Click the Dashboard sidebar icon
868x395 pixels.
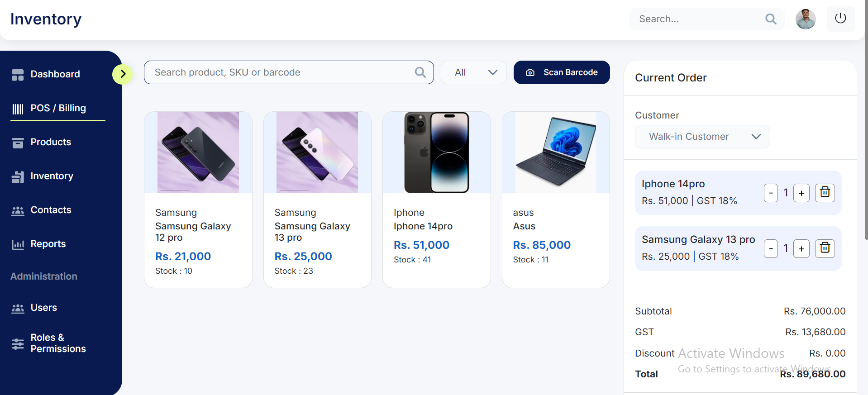click(18, 75)
